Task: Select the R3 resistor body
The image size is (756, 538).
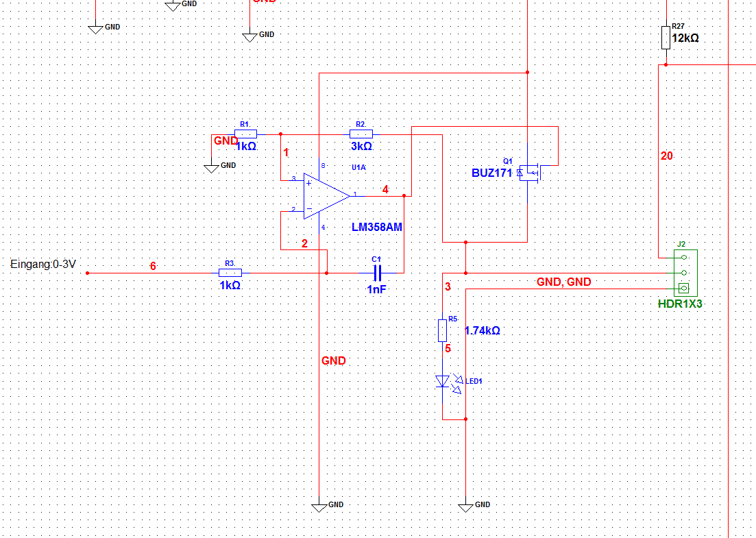Action: point(230,273)
